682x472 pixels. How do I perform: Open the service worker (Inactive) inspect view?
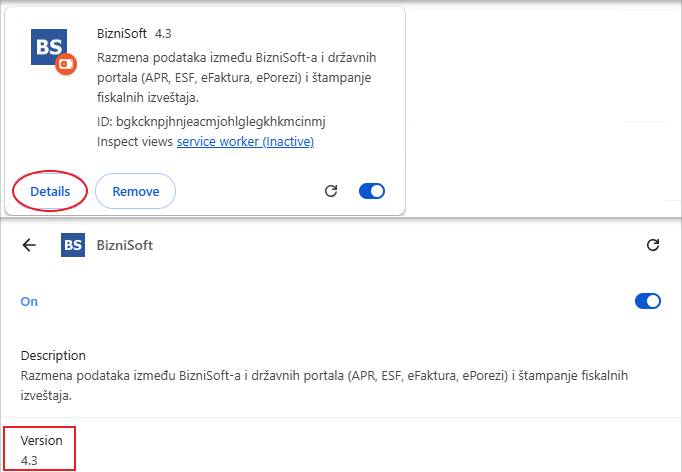pyautogui.click(x=245, y=141)
